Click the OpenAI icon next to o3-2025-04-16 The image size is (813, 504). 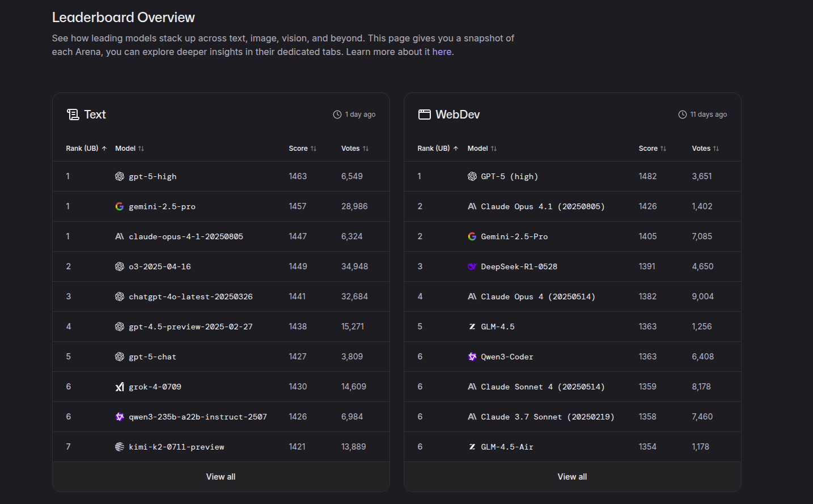tap(120, 266)
